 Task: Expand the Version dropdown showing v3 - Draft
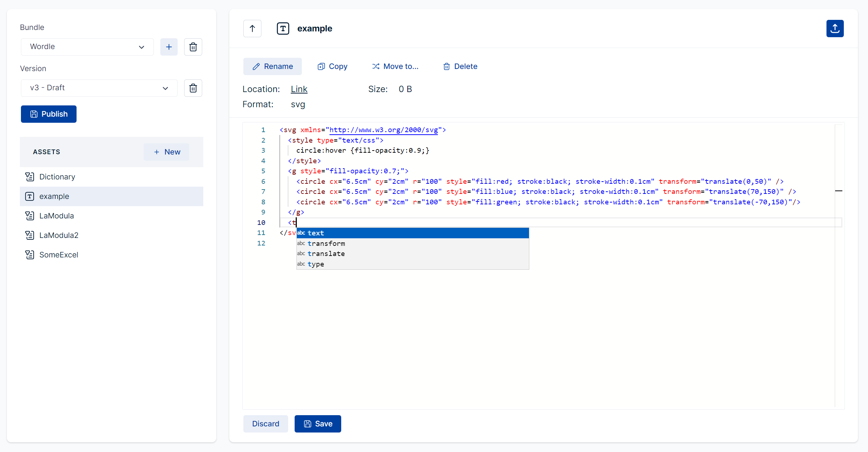99,88
